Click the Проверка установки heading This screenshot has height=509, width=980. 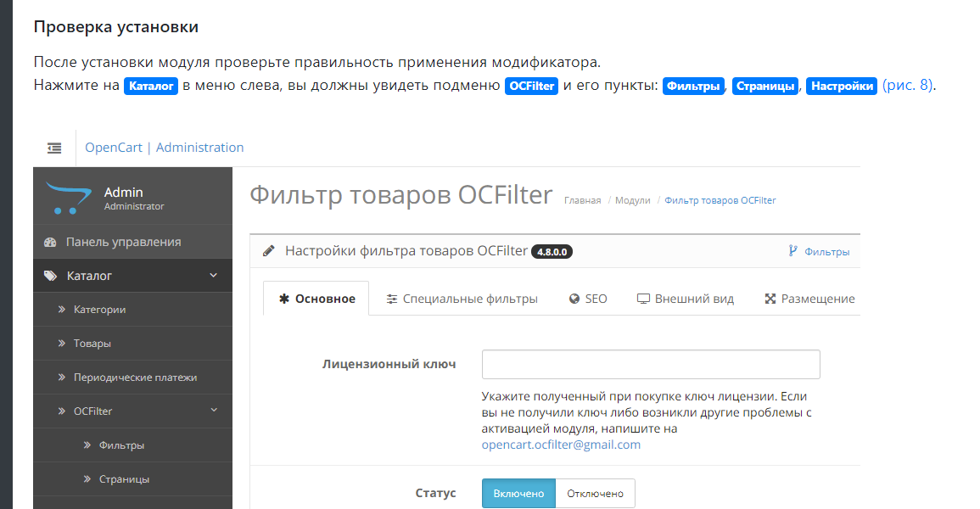(x=116, y=27)
